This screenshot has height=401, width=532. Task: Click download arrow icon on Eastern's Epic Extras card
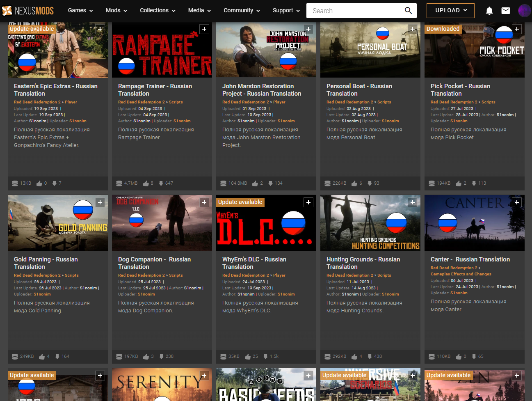(x=54, y=183)
